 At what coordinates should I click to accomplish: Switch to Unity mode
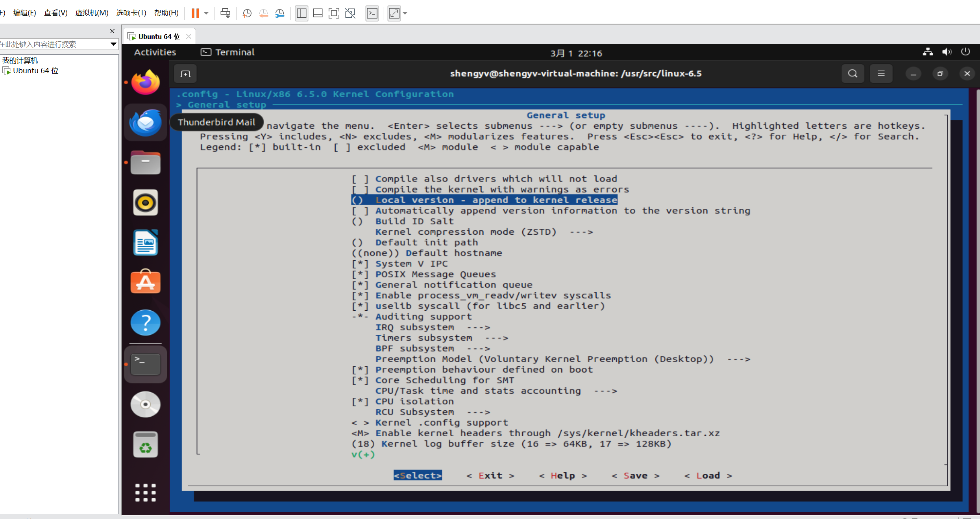click(x=350, y=13)
